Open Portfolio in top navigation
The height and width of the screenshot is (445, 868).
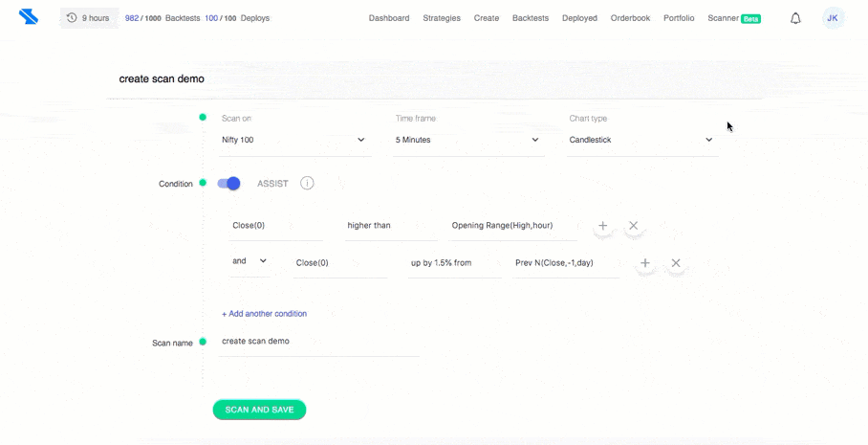click(679, 18)
